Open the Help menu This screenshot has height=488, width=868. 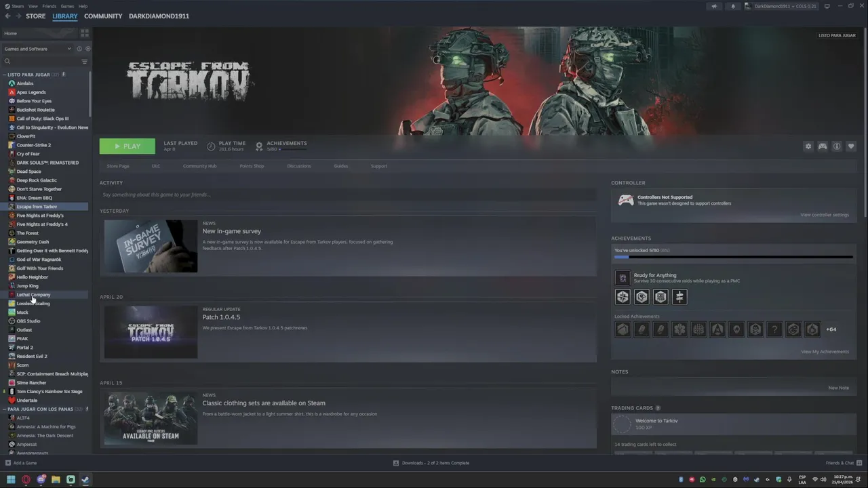tap(83, 6)
